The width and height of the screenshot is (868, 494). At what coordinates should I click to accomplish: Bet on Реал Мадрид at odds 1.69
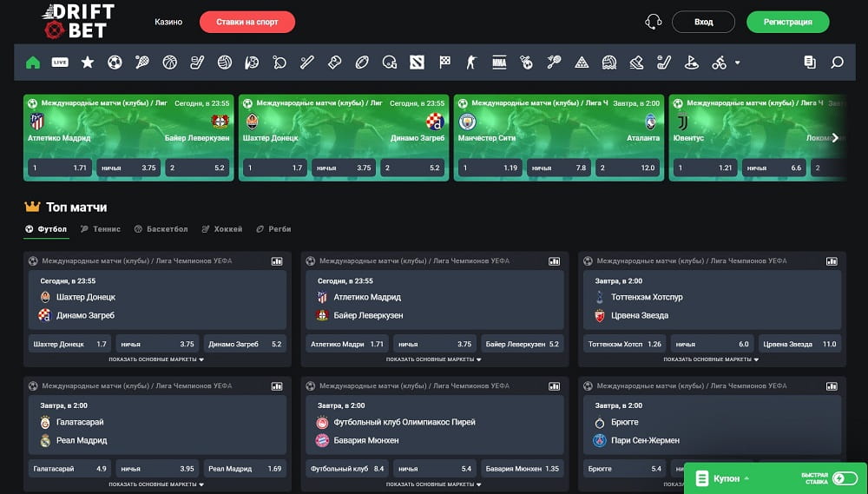(245, 469)
